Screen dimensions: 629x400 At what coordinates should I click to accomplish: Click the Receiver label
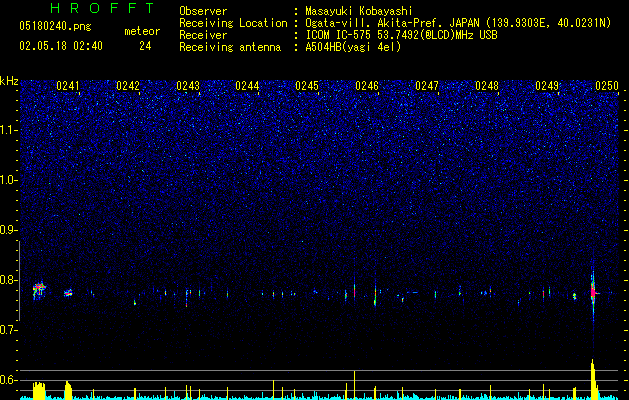203,36
